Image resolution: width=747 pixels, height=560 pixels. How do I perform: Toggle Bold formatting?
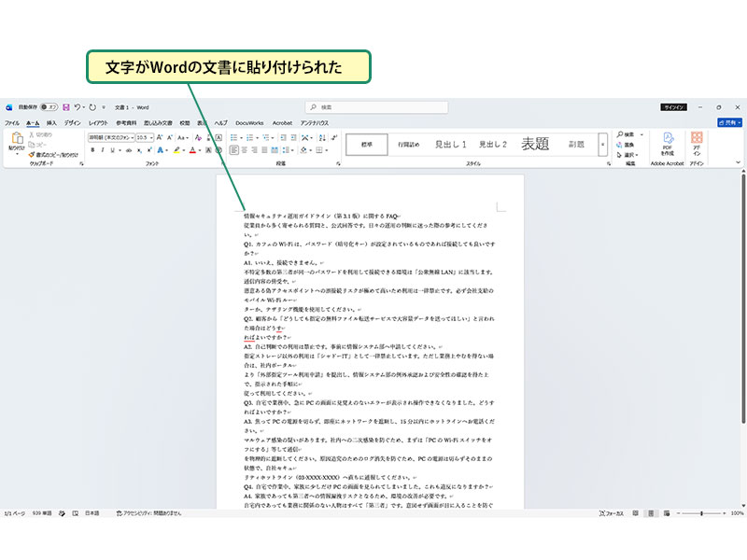click(x=92, y=150)
